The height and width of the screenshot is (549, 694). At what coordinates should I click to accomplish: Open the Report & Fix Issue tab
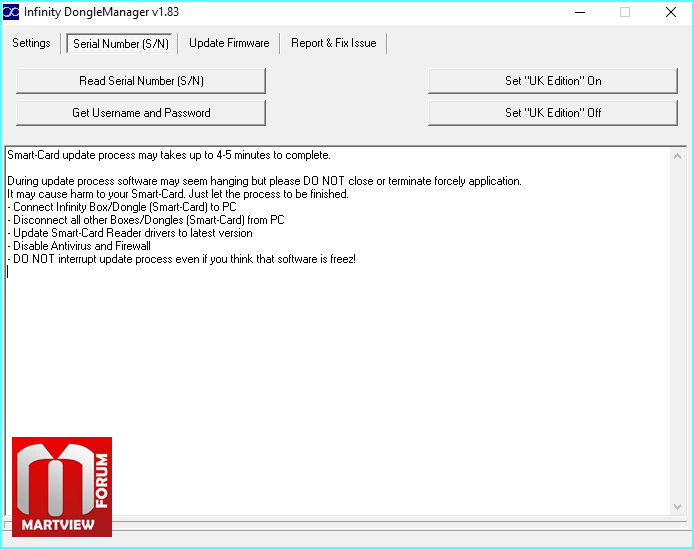tap(333, 43)
